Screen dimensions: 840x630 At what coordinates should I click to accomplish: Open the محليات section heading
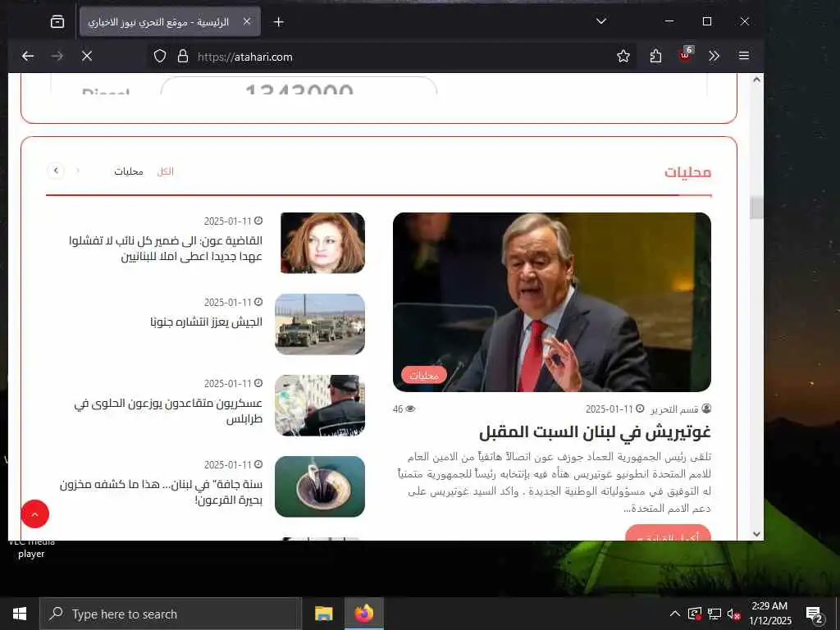688,172
